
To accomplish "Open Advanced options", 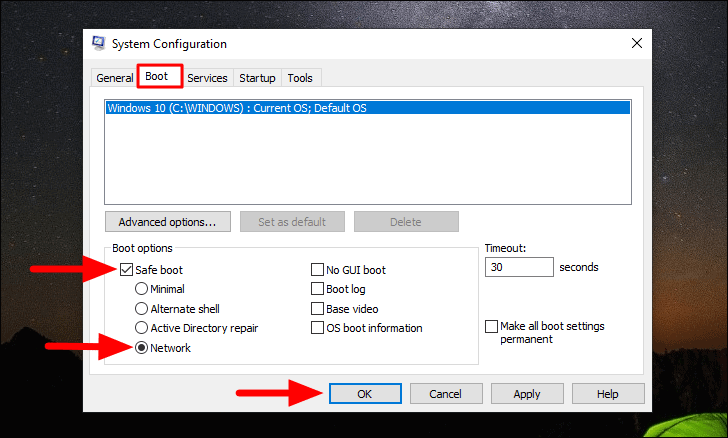I will point(168,222).
